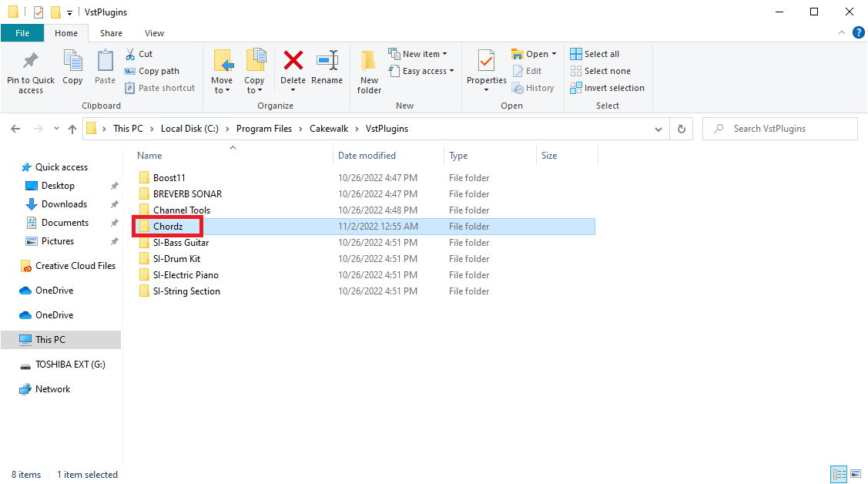Switch to the Share ribbon tab
The height and width of the screenshot is (484, 868).
111,33
